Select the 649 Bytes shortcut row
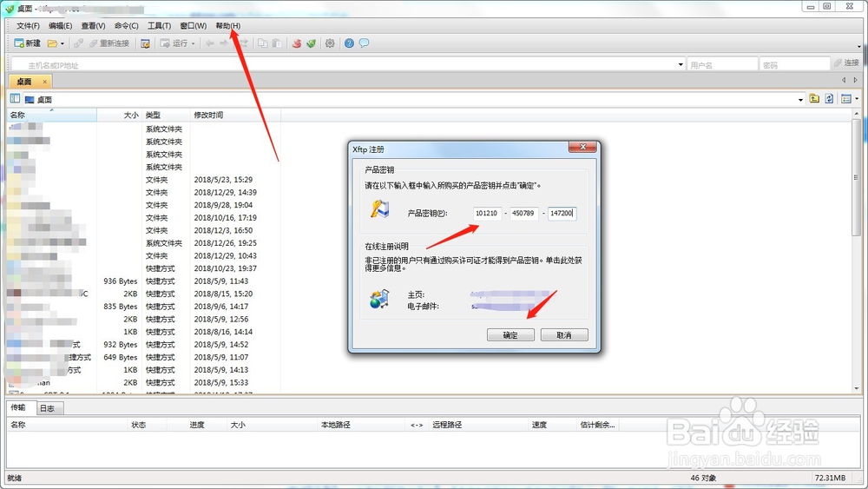This screenshot has width=868, height=489. coord(144,357)
